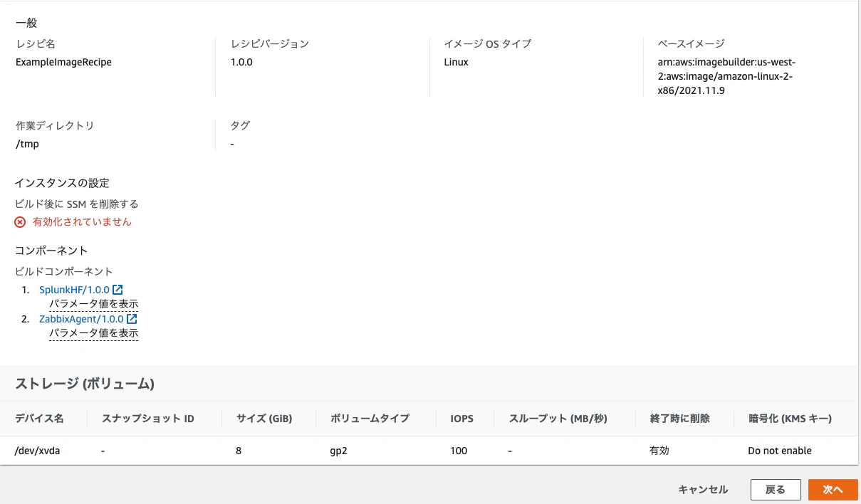
Task: Click the スループット (MB/秒) column header
Action: tap(558, 419)
